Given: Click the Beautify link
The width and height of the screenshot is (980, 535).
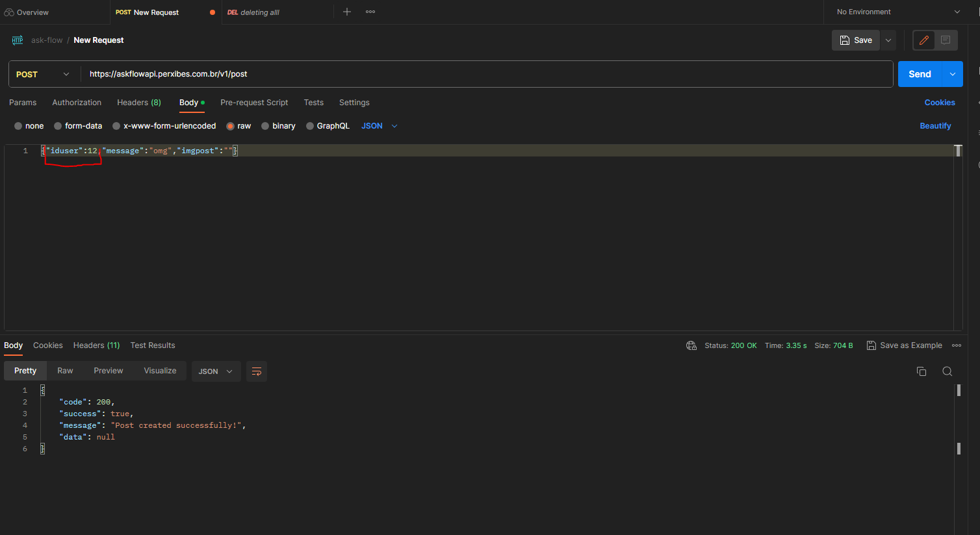Looking at the screenshot, I should point(935,126).
